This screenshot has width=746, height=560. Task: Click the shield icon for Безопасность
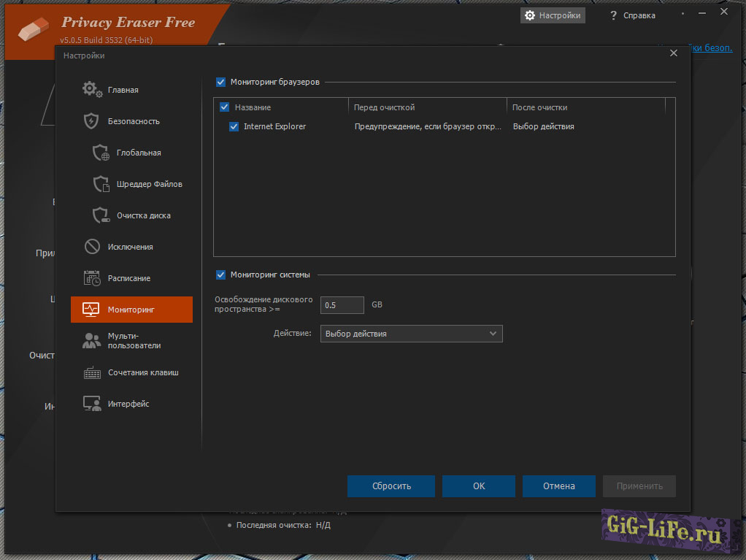92,121
